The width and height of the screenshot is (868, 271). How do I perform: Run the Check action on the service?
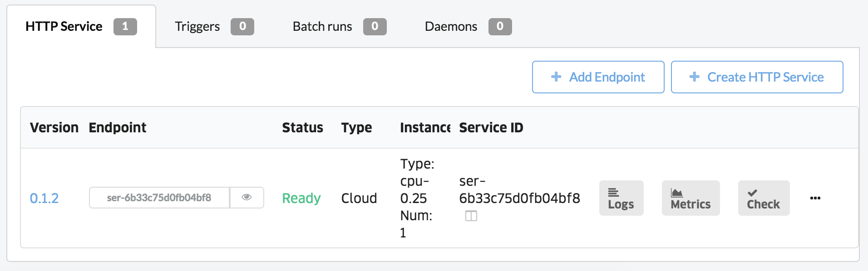point(764,198)
